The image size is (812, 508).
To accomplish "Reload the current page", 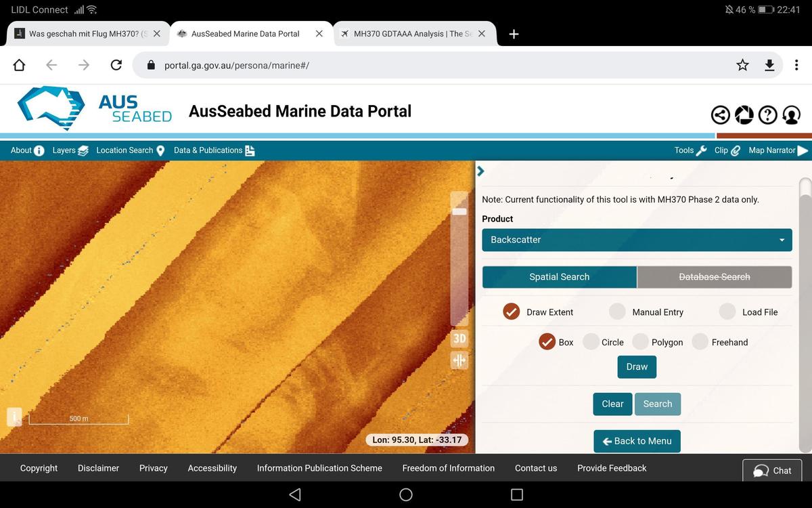I will (116, 65).
